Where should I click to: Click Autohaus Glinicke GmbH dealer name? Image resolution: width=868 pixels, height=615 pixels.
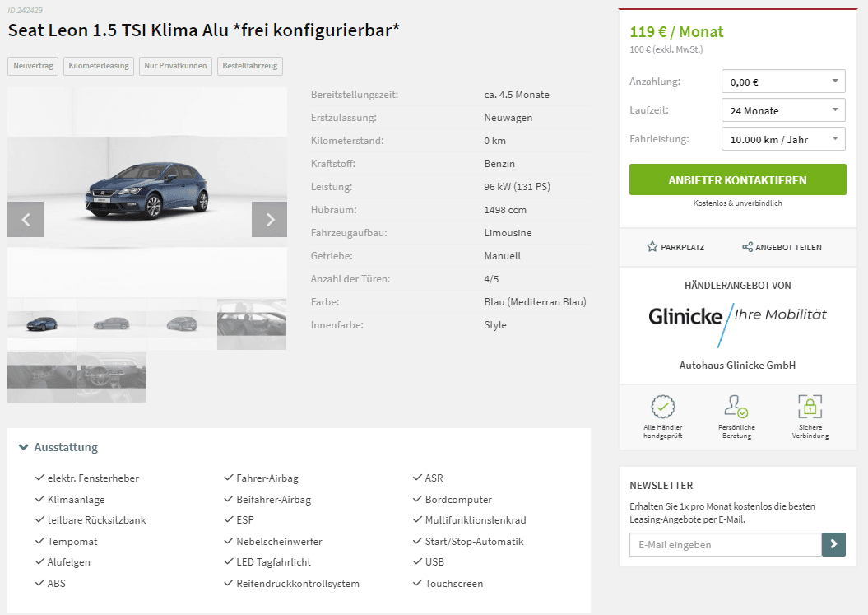coord(737,365)
